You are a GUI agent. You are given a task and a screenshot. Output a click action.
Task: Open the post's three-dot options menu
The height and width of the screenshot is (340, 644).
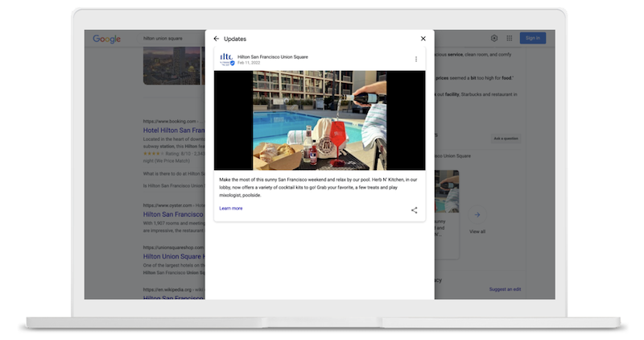pos(416,59)
